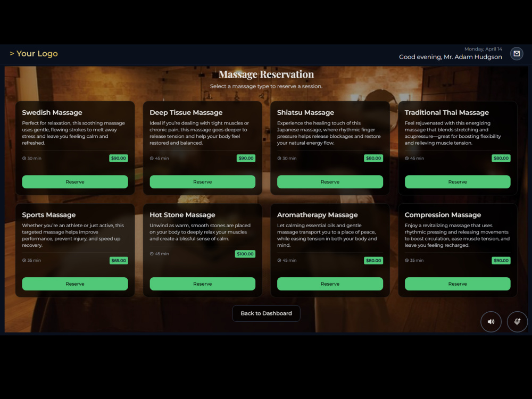Click clock icon on Aromatherapy Massage card
The image size is (532, 399).
click(x=279, y=260)
